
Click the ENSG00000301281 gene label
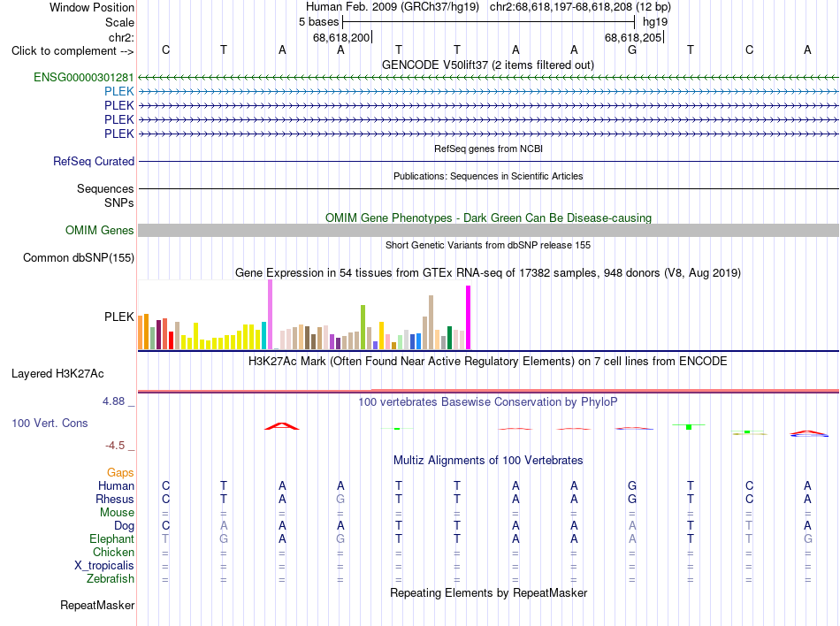pos(84,78)
